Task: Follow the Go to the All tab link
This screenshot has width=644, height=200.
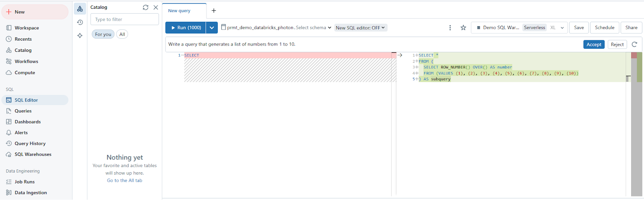Action: tap(124, 181)
